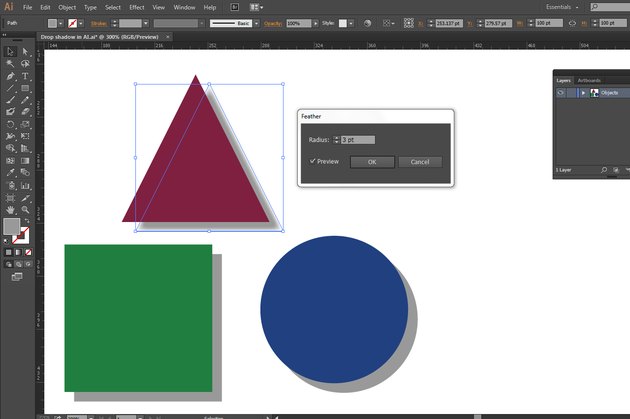
Task: Select the Lasso tool
Action: pos(25,64)
